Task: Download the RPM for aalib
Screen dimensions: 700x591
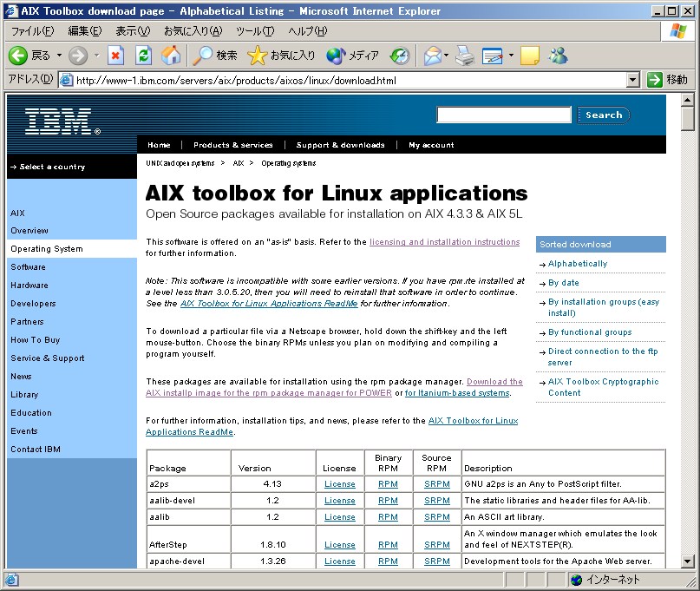Action: [x=387, y=516]
